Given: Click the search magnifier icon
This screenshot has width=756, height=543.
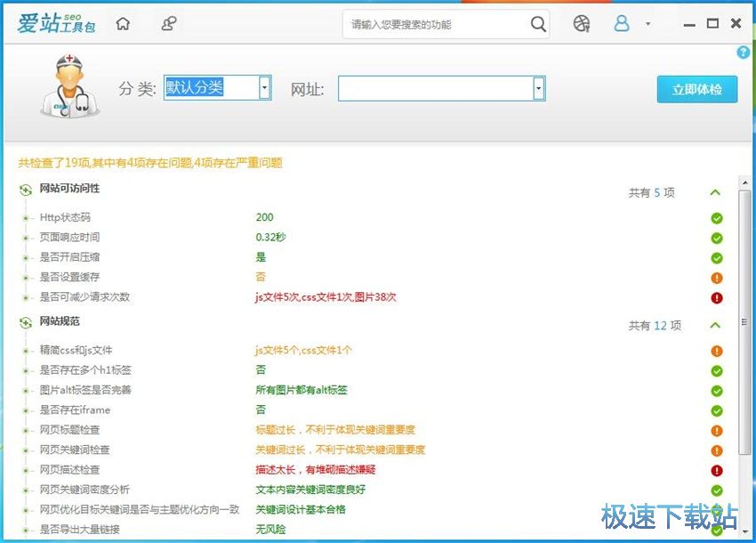Looking at the screenshot, I should [538, 24].
